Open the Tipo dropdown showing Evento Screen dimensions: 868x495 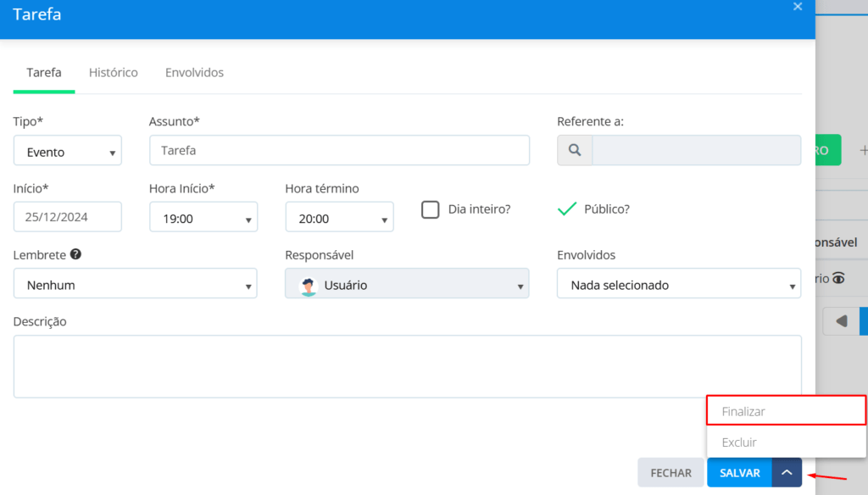pos(68,151)
